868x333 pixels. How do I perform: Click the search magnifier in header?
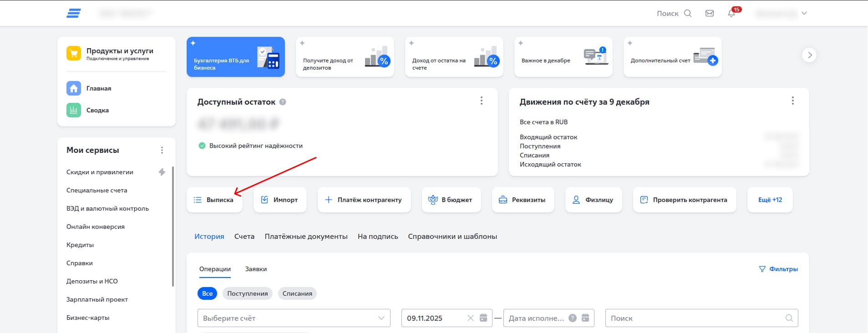(x=688, y=14)
